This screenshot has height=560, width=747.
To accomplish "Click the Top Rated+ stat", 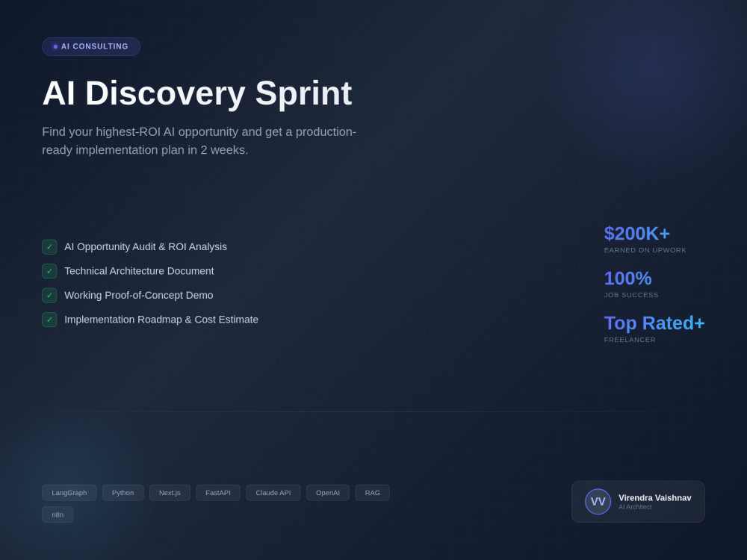I will (654, 323).
